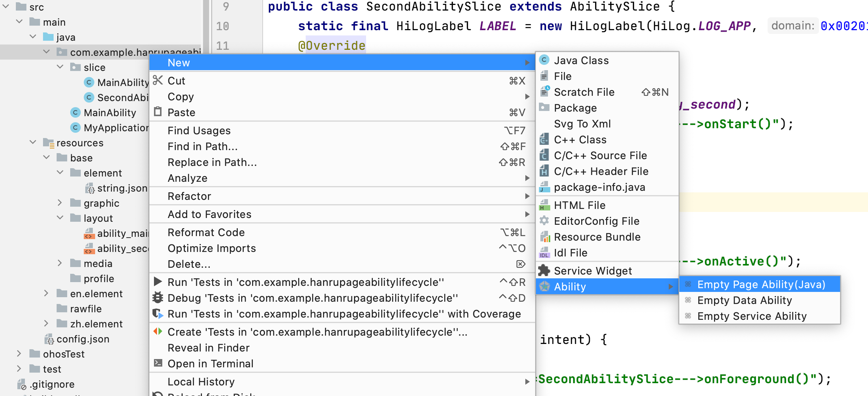Collapse the java folder chevron
This screenshot has height=396, width=868.
pyautogui.click(x=33, y=37)
